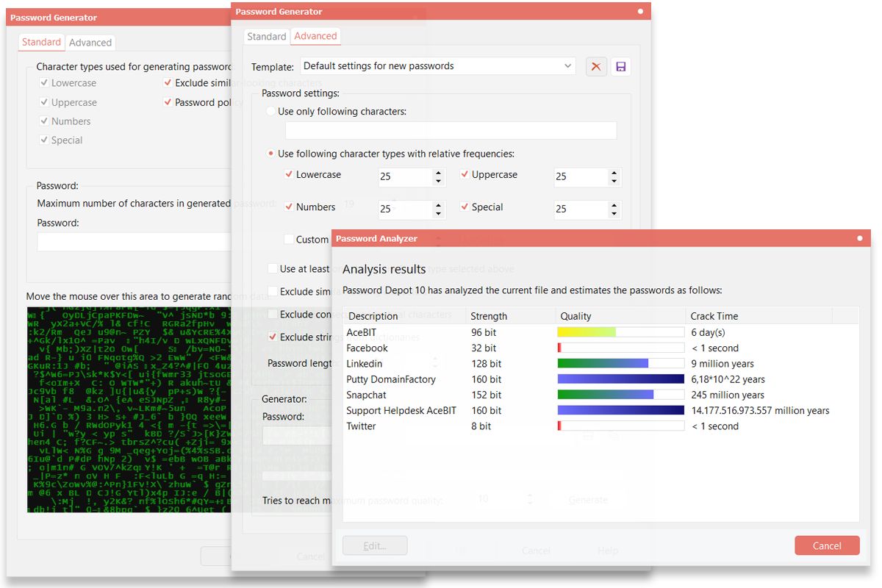Toggle the Uppercase checkbox in Advanced tab
The width and height of the screenshot is (882, 588).
click(x=465, y=175)
